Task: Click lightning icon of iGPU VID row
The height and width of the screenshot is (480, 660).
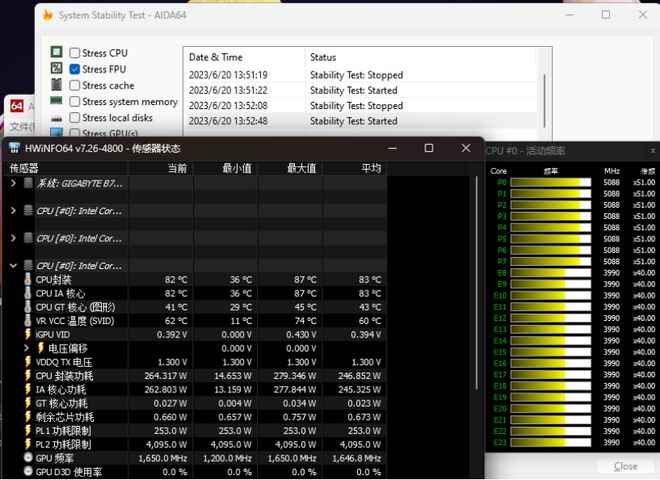Action: (x=28, y=334)
